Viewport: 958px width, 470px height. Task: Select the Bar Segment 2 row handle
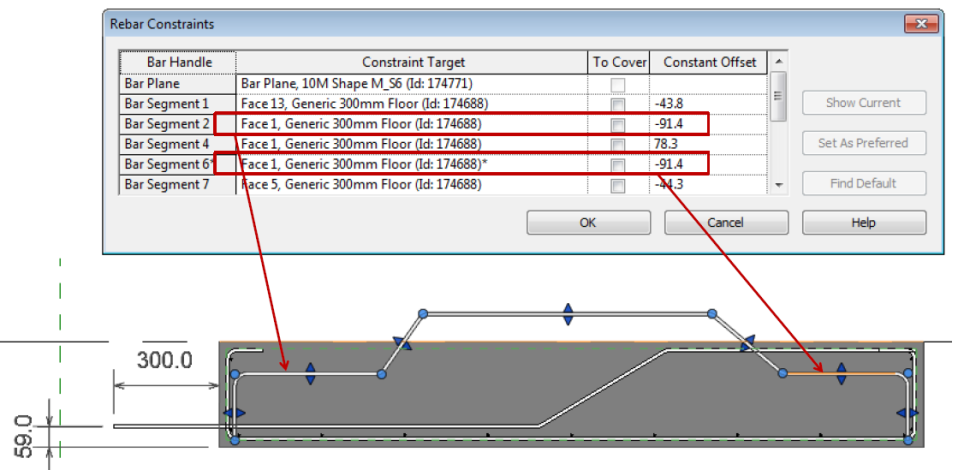pos(178,124)
